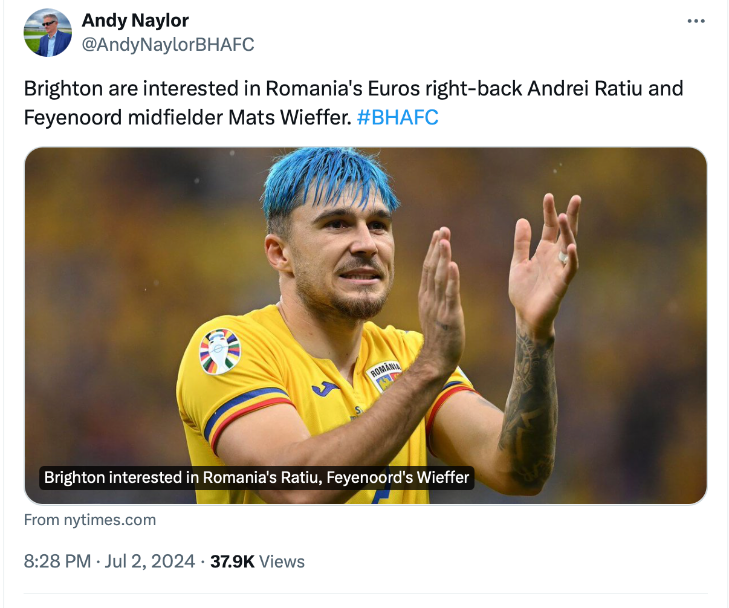Click the card headline about Ratiu and Wieffer
The width and height of the screenshot is (729, 608).
pos(257,478)
